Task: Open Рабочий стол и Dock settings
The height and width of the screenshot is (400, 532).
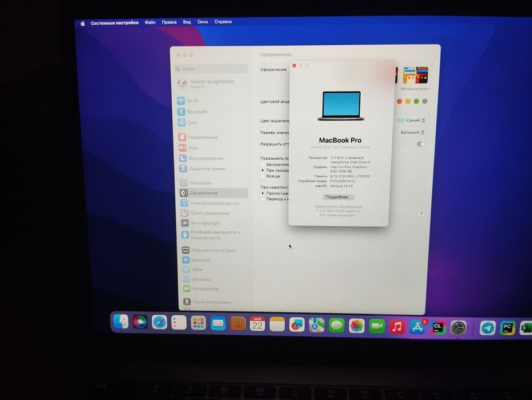Action: (x=208, y=250)
